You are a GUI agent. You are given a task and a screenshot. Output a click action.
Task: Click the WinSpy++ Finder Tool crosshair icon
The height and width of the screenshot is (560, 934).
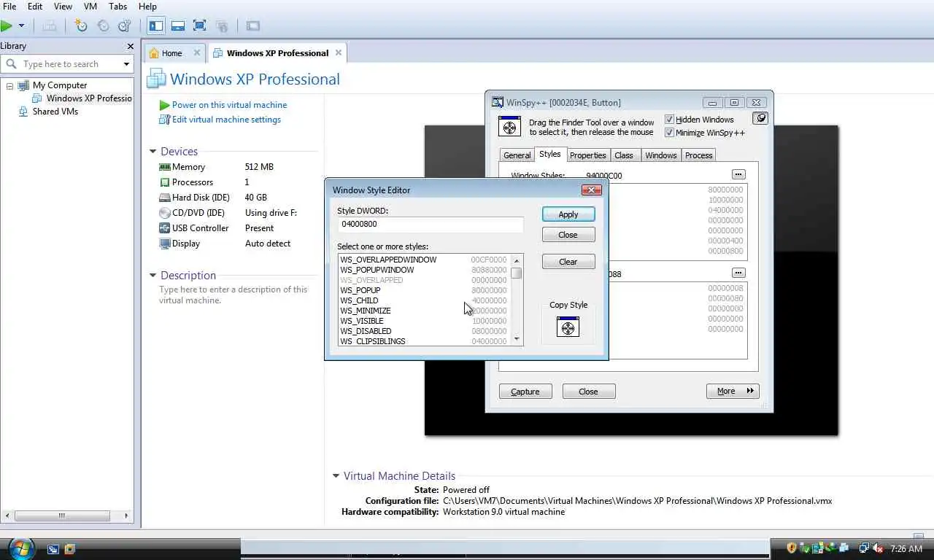pyautogui.click(x=509, y=127)
